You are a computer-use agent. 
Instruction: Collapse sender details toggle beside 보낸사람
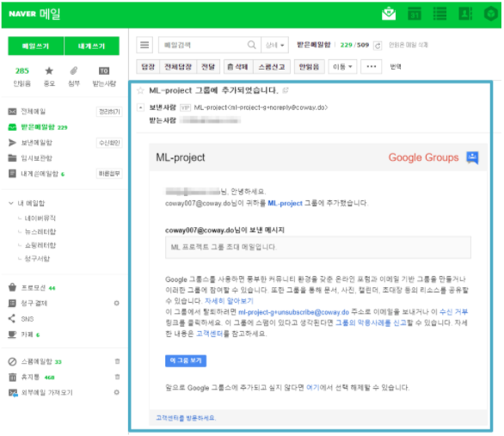click(140, 107)
